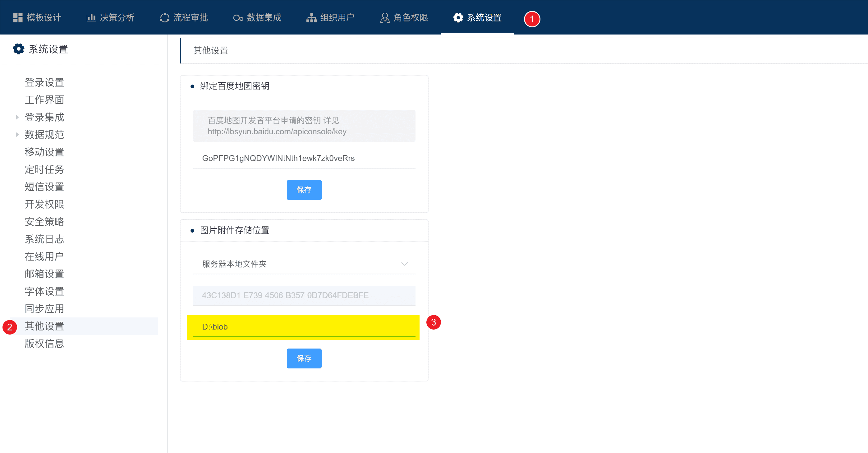Select 其他设置 in the sidebar
Screen dimensions: 868x453
click(x=44, y=326)
